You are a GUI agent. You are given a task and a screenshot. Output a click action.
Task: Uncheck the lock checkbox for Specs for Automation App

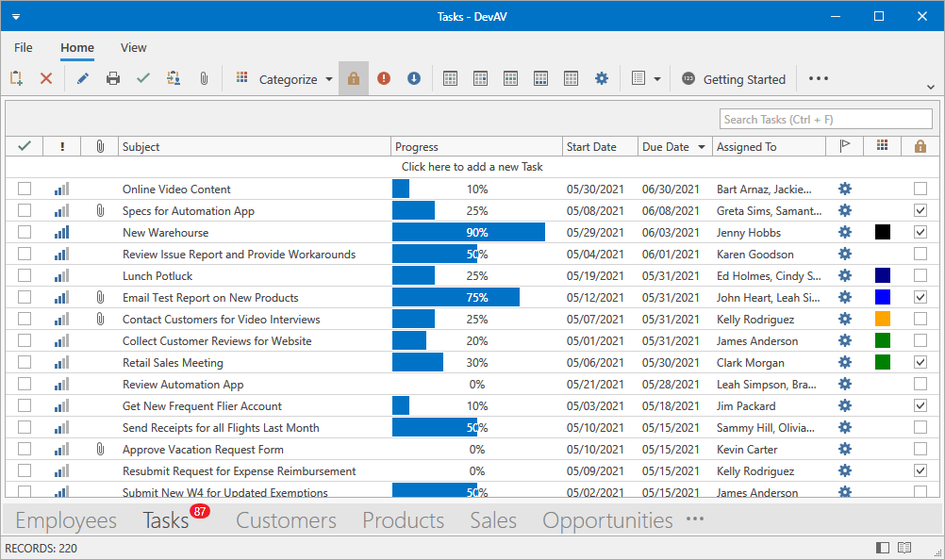(920, 210)
